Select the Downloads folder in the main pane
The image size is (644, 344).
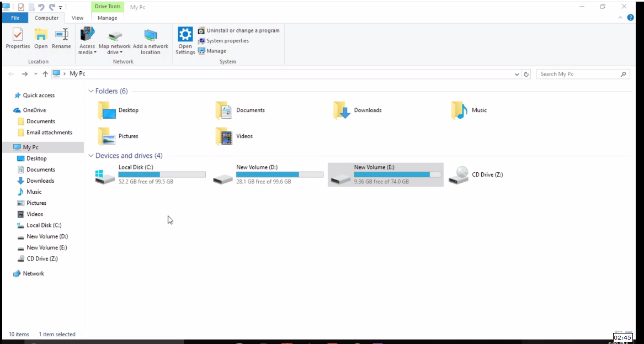pos(358,110)
